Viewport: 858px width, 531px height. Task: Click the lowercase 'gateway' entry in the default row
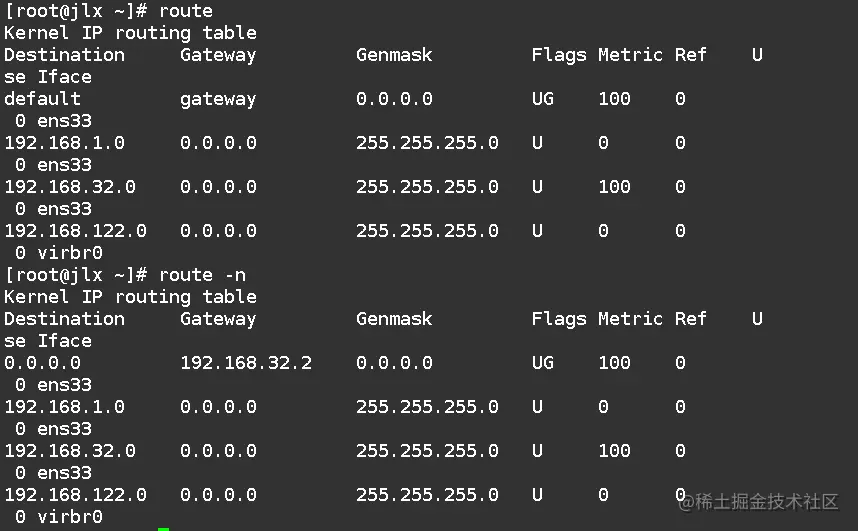(218, 99)
